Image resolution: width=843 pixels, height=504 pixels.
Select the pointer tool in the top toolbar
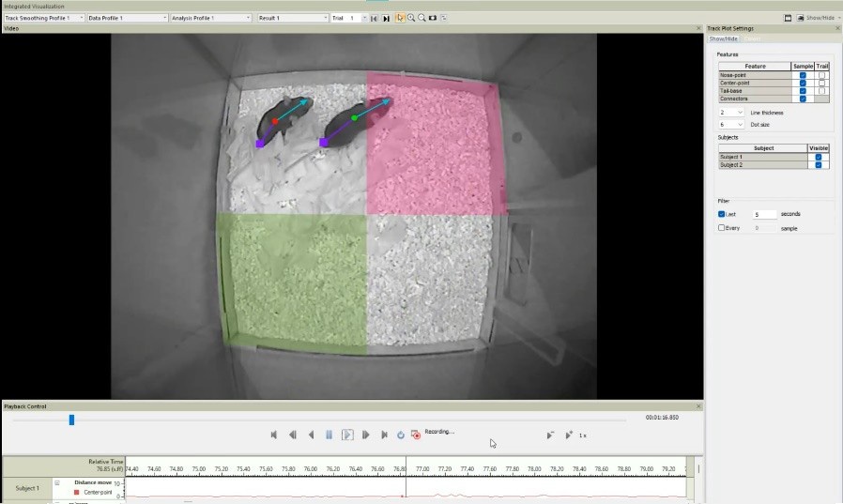(x=401, y=18)
